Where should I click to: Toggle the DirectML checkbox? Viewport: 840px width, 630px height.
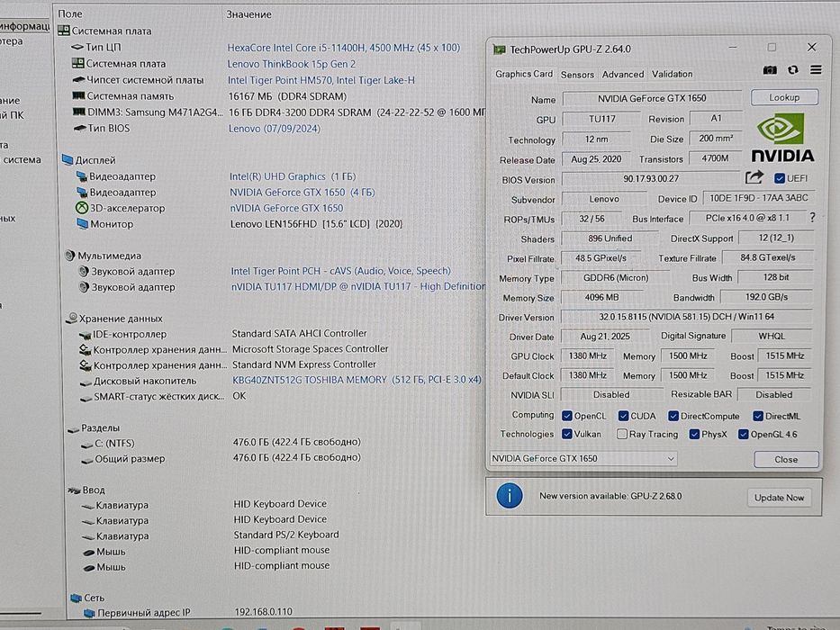[757, 416]
